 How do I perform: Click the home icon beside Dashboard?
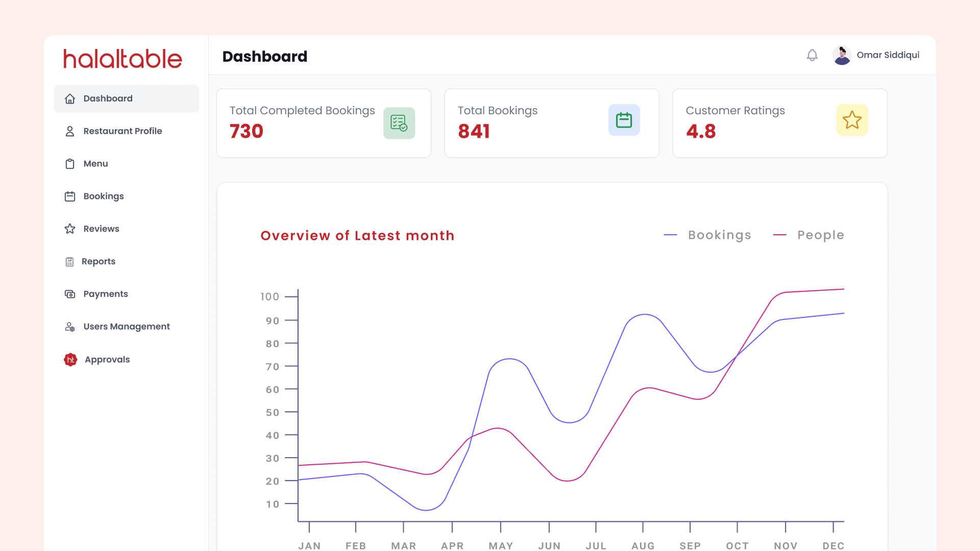(x=70, y=98)
